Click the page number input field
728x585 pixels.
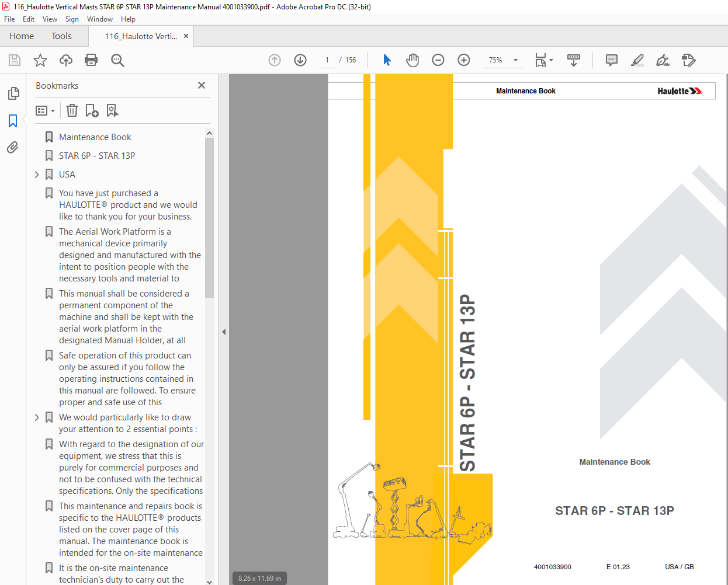[327, 60]
